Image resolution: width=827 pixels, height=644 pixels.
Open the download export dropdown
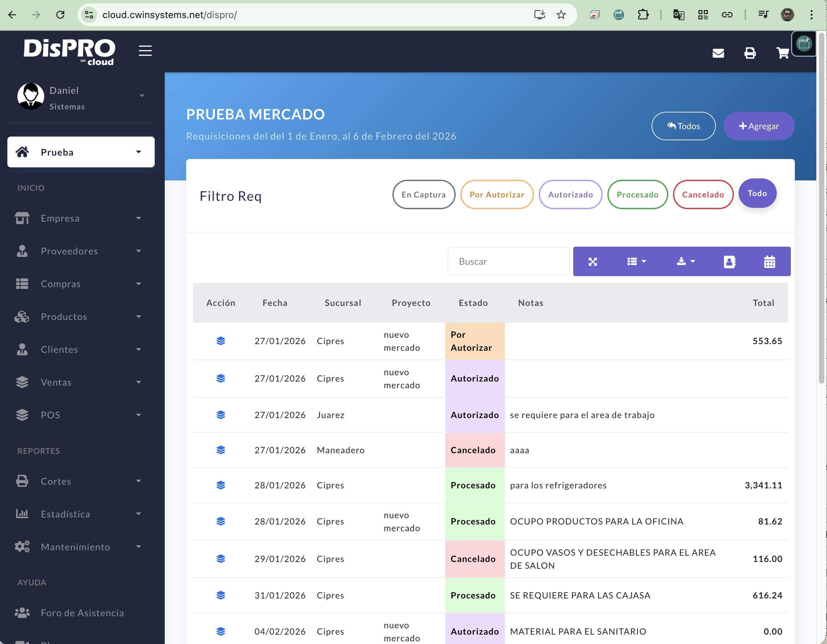click(x=686, y=262)
